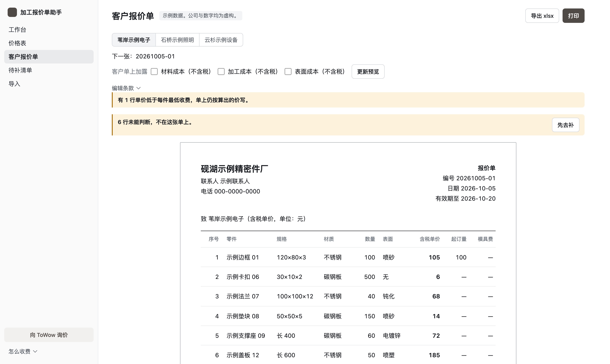The width and height of the screenshot is (610, 364).
Task: Open 导入 sidebar entry
Action: [x=49, y=84]
